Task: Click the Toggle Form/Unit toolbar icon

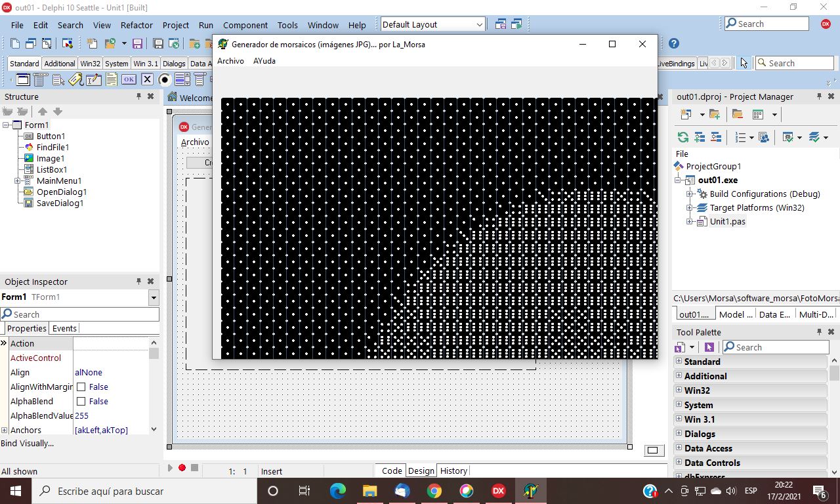Action: (47, 44)
